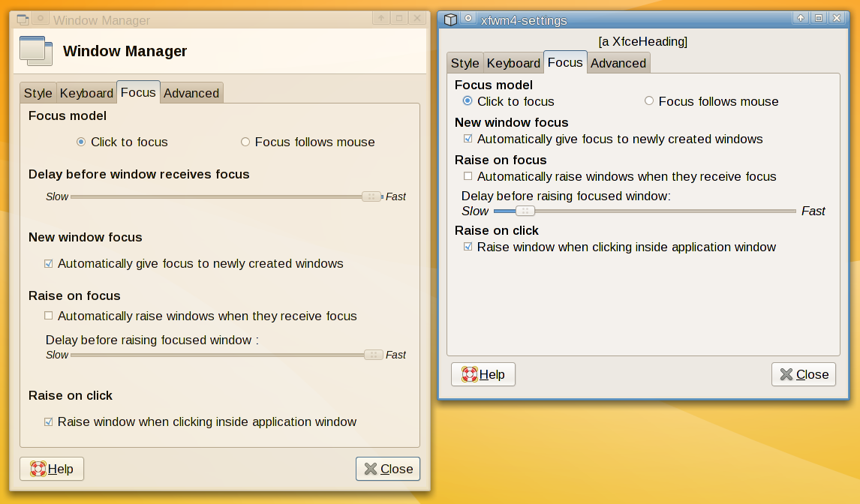This screenshot has width=860, height=504.
Task: Click the focus delay slider handle in Window Manager
Action: pyautogui.click(x=371, y=196)
